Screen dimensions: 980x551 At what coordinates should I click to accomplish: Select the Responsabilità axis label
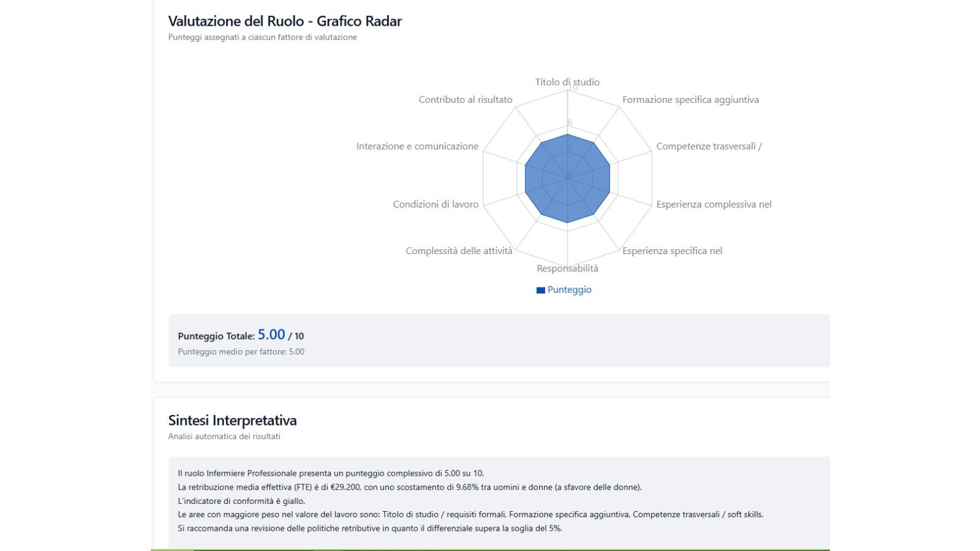(x=567, y=269)
